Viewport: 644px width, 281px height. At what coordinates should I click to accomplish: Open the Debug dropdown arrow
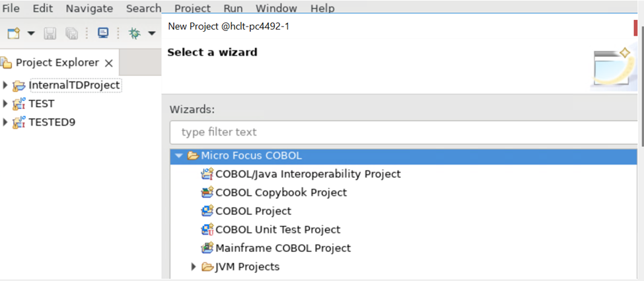pos(151,33)
